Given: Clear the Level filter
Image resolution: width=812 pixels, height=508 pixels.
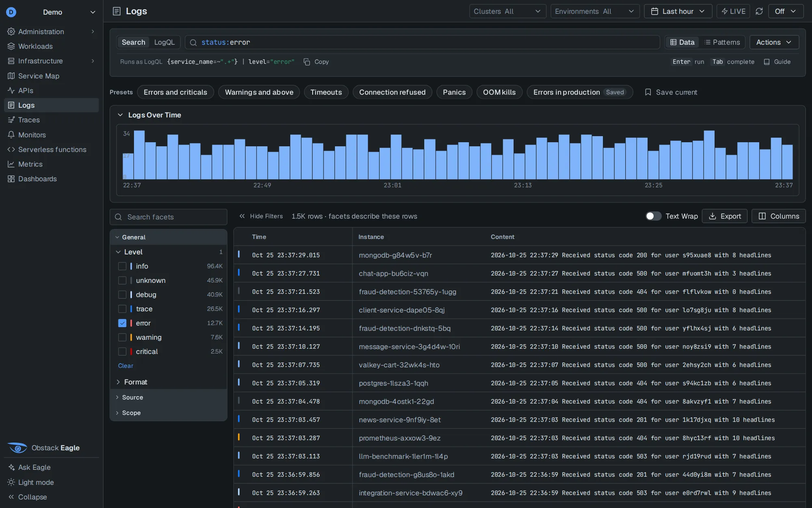Looking at the screenshot, I should point(125,366).
